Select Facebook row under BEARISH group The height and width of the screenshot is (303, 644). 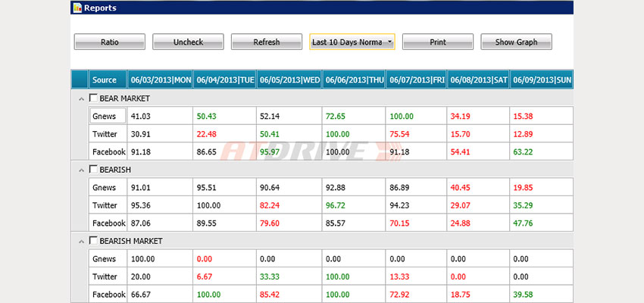click(x=331, y=223)
